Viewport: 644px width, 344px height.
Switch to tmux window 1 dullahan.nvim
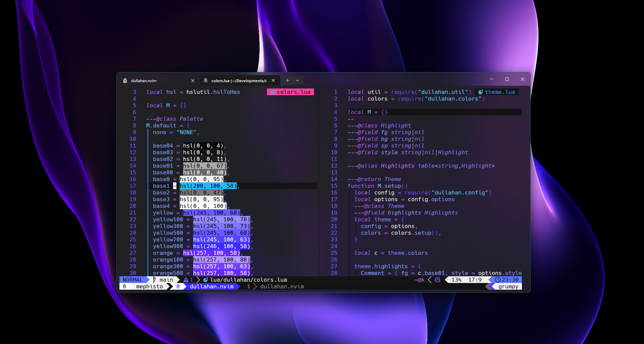click(x=275, y=286)
